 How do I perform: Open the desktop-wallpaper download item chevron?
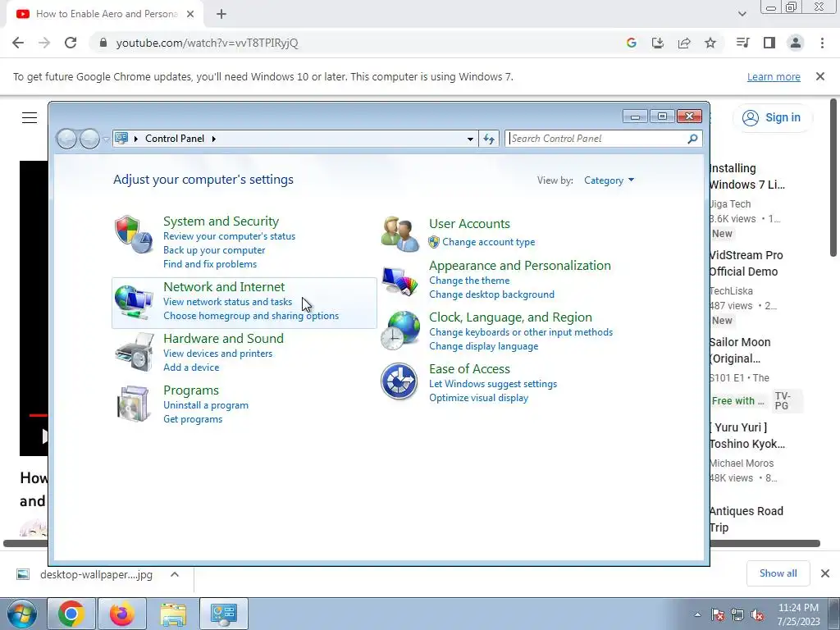point(175,574)
